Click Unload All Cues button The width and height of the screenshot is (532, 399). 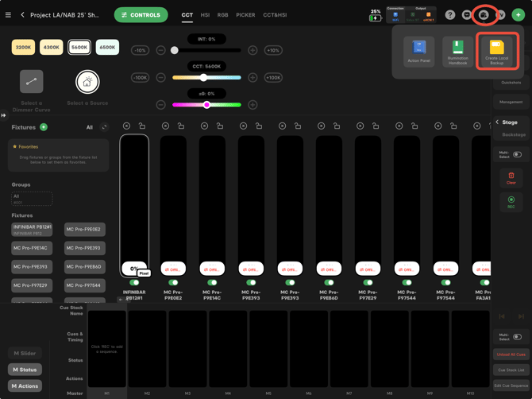point(511,354)
